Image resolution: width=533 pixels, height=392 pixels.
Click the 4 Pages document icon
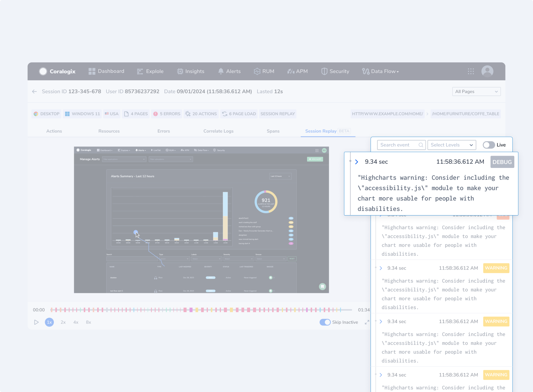(x=126, y=114)
